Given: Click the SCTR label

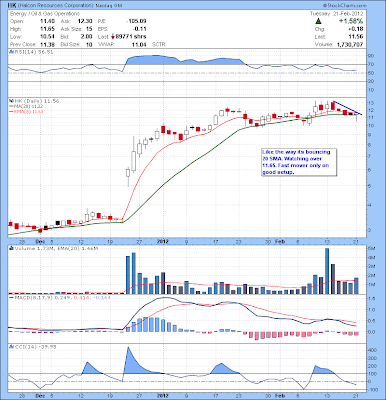Looking at the screenshot, I should [159, 44].
